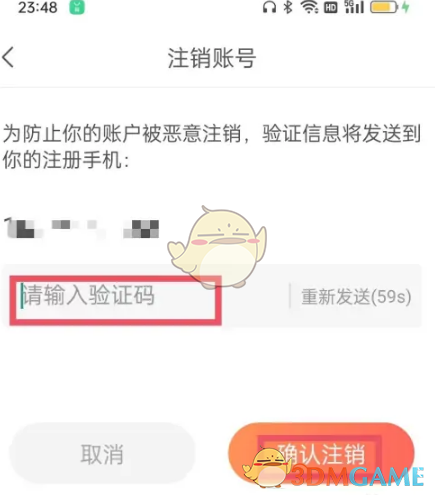Tap the back arrow icon
Viewport: 435px width, 495px height.
(8, 57)
